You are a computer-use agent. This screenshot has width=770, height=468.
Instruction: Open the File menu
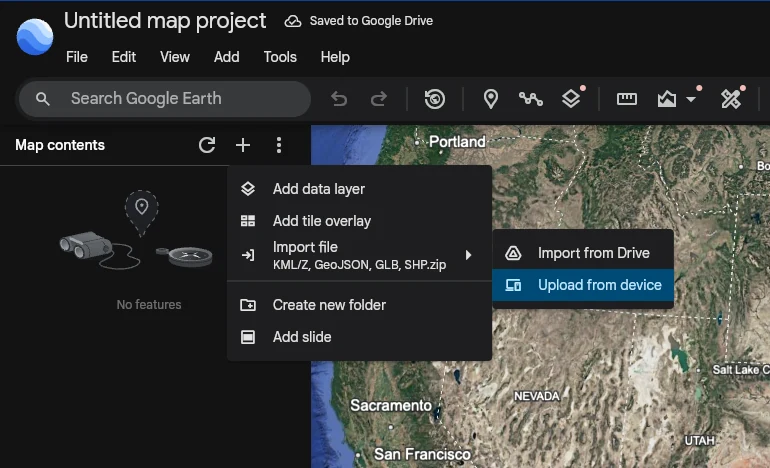[x=77, y=57]
